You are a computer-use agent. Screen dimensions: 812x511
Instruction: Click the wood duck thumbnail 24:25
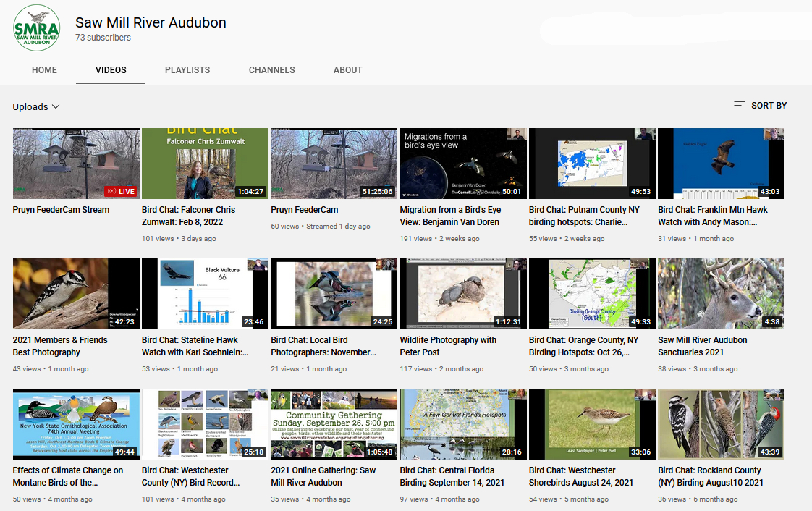(x=334, y=294)
